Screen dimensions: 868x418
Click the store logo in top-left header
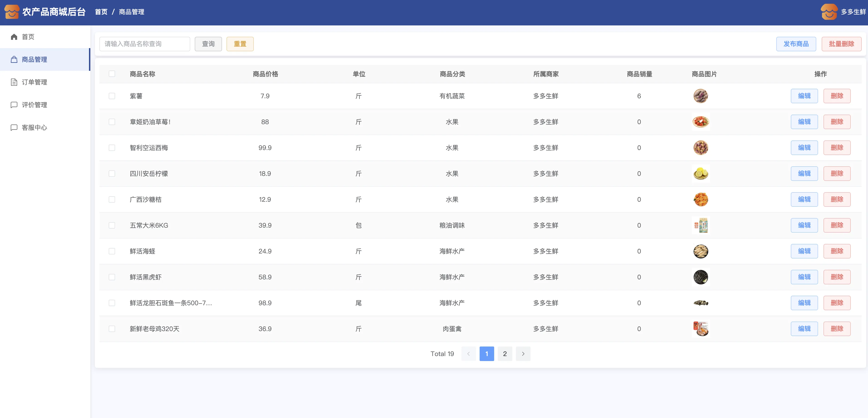coord(11,12)
